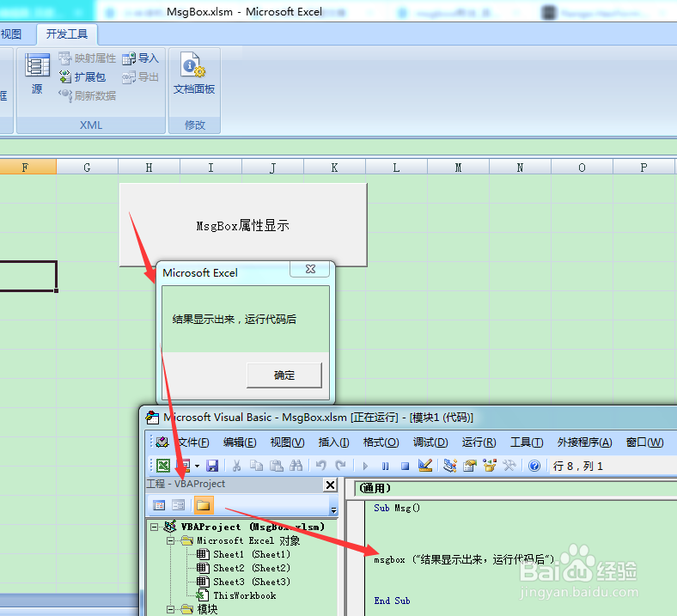Viewport: 677px width, 616px height.
Task: Open Object Browser icon in VBA toolbar
Action: pyautogui.click(x=490, y=466)
